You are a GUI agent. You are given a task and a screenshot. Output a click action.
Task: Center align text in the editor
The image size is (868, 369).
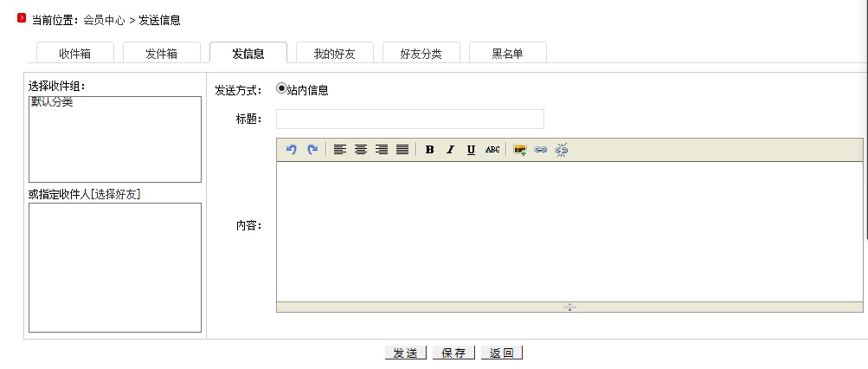pos(361,150)
